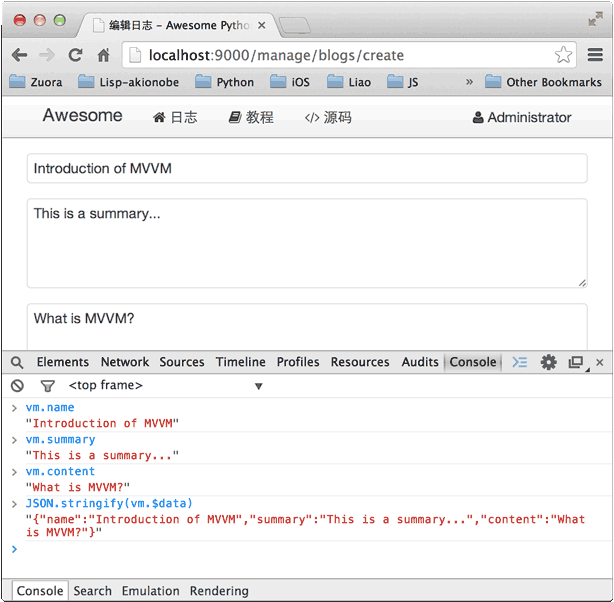
Task: Open the Chrome hamburger menu
Action: point(594,55)
